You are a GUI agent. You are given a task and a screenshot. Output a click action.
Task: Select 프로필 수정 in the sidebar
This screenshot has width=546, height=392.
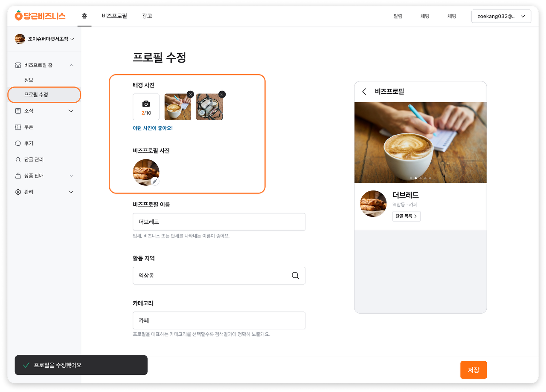pyautogui.click(x=44, y=95)
